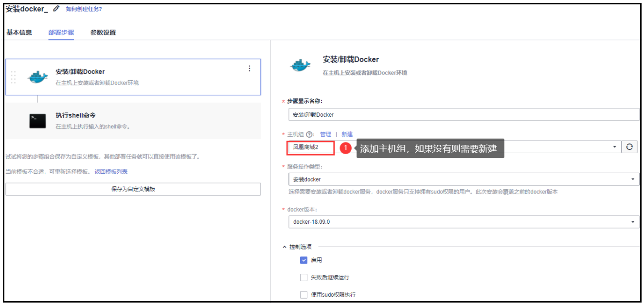This screenshot has width=644, height=304.
Task: Switch to 参数设置 tab
Action: 103,33
